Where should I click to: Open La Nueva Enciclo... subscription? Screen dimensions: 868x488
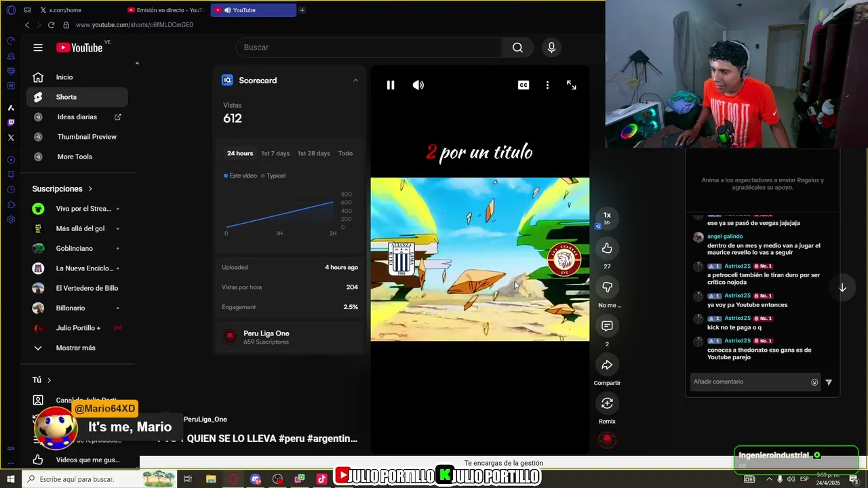coord(77,268)
